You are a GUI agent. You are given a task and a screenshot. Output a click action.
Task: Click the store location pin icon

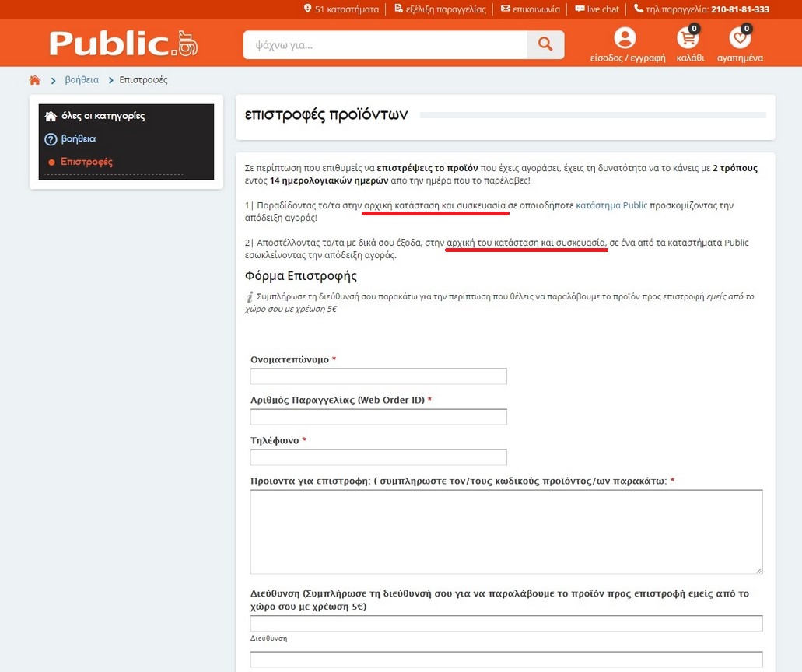[307, 9]
